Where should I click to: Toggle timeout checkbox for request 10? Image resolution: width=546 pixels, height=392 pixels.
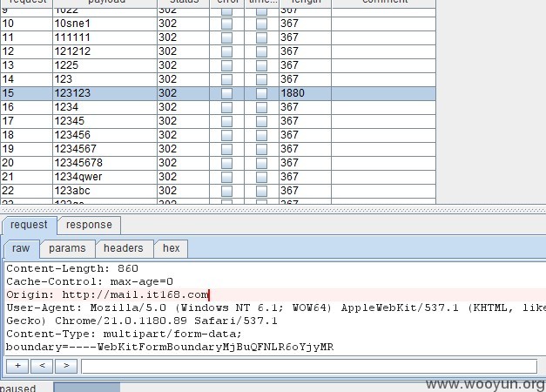click(x=261, y=24)
